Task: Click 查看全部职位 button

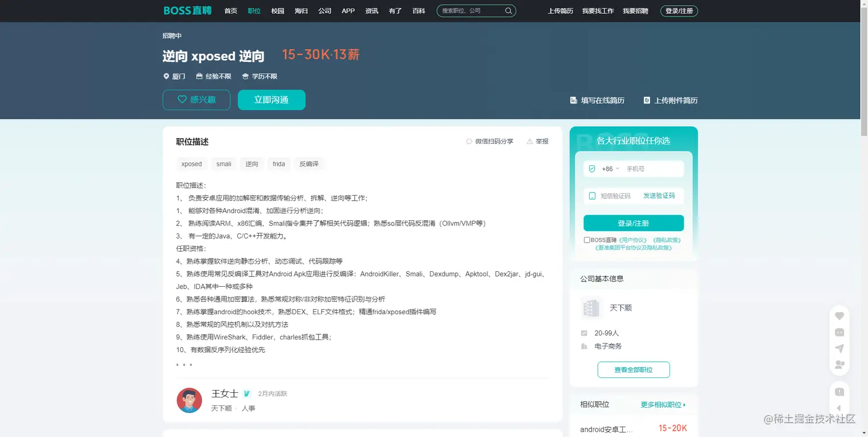Action: click(x=634, y=370)
